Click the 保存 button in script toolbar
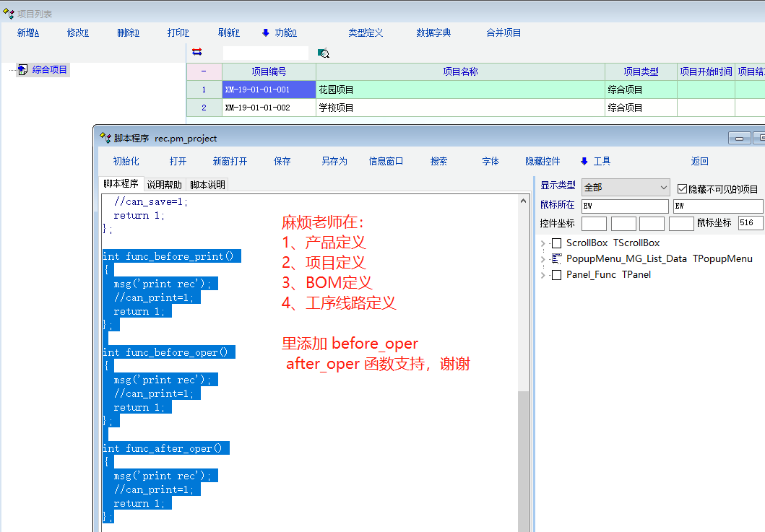 pyautogui.click(x=282, y=161)
